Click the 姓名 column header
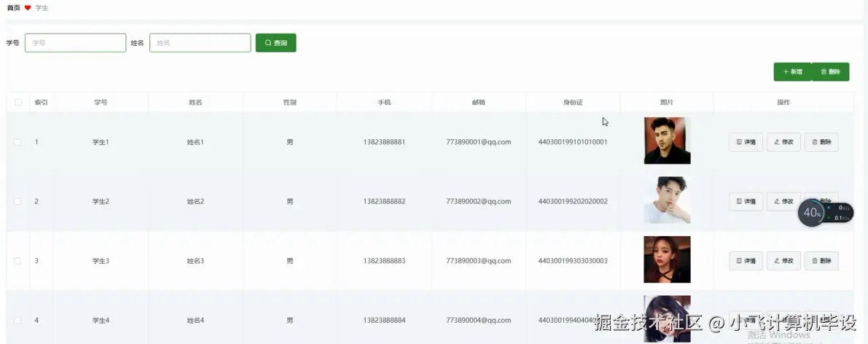 point(195,103)
